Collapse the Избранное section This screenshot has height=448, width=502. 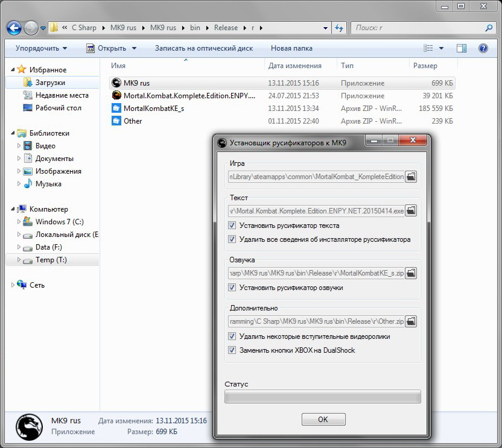[13, 69]
